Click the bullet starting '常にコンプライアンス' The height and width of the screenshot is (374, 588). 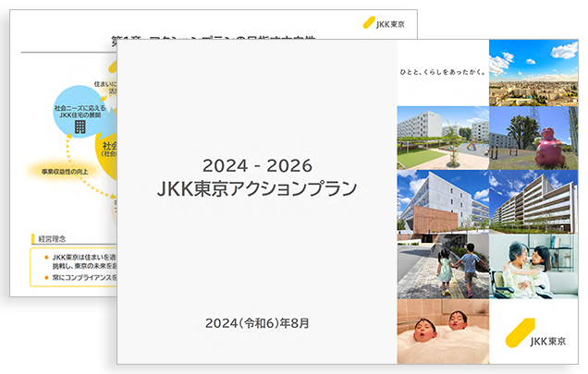(80, 278)
